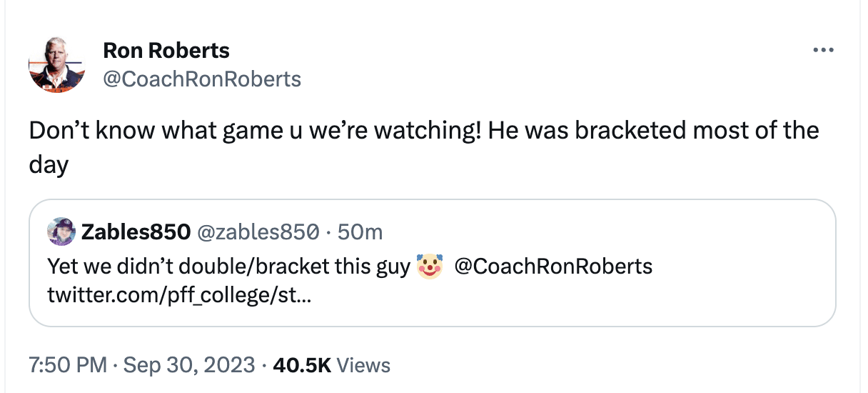Open the three-dot more options menu
The width and height of the screenshot is (868, 393).
point(823,51)
